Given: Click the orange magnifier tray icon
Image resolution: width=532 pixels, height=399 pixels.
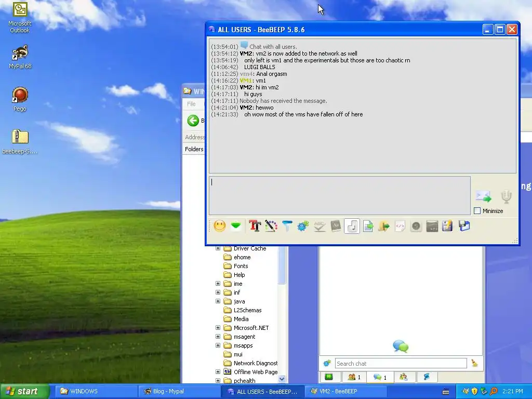Looking at the screenshot, I should pyautogui.click(x=494, y=391).
